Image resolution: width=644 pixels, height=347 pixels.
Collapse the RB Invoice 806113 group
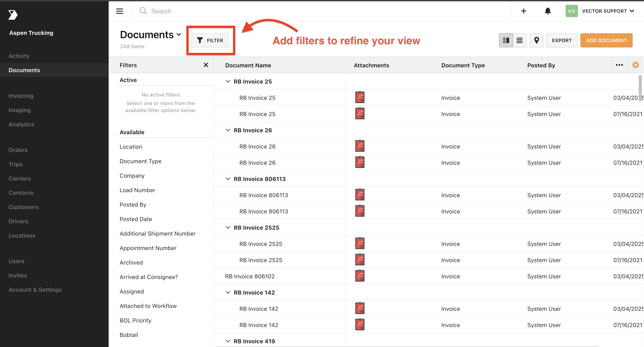[228, 179]
